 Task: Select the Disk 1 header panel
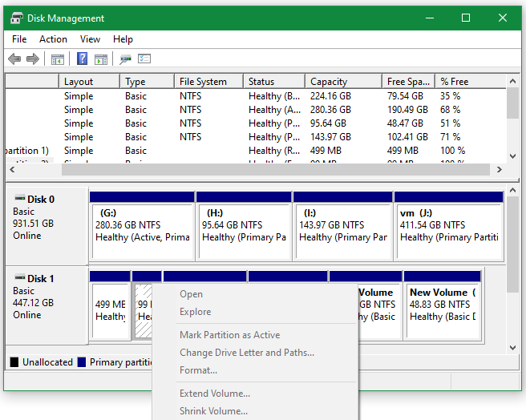tap(47, 305)
